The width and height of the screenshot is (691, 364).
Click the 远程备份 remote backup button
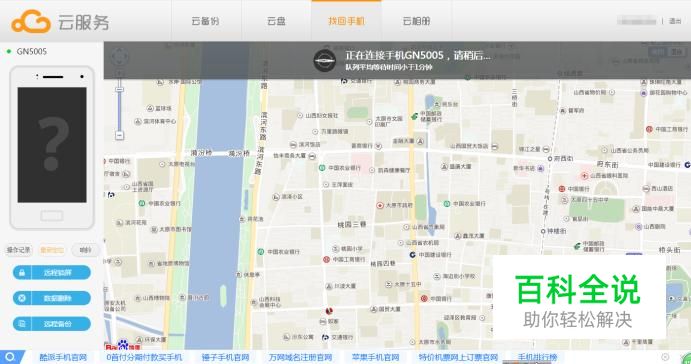[52, 324]
